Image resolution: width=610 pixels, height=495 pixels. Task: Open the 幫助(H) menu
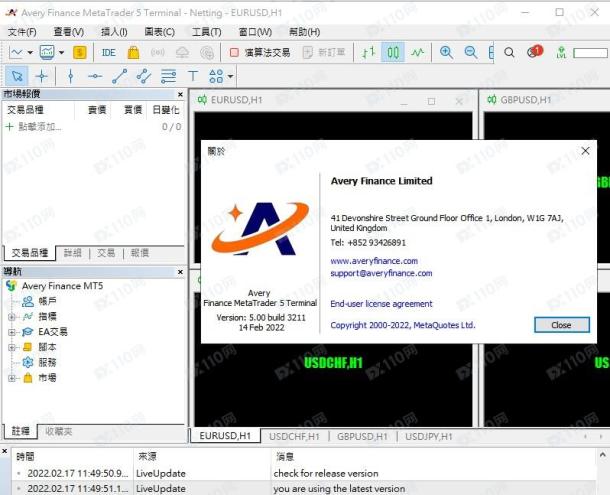tap(304, 32)
